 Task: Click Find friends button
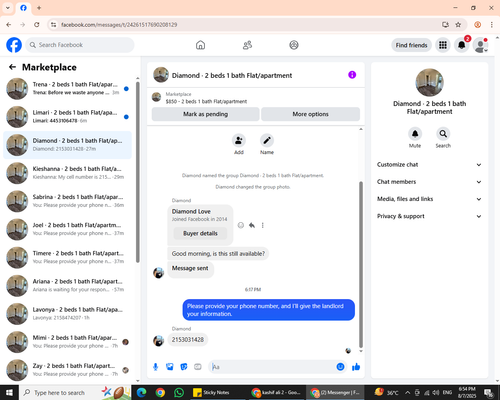pos(411,45)
